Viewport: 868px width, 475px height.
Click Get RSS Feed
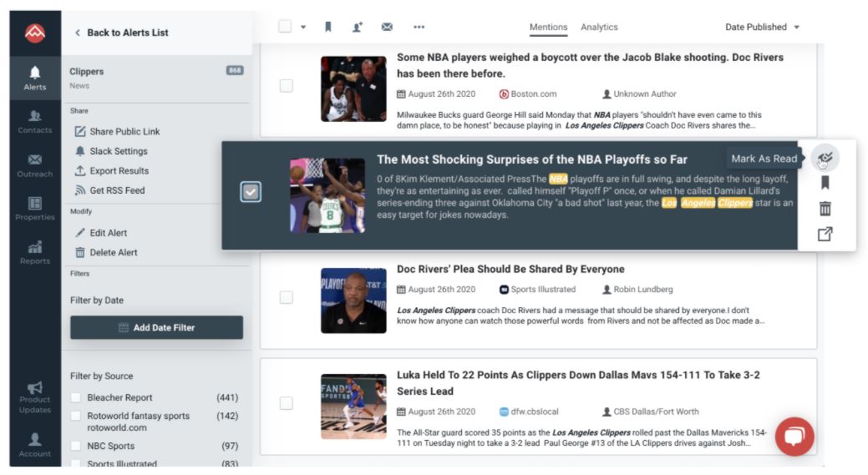[x=109, y=190]
